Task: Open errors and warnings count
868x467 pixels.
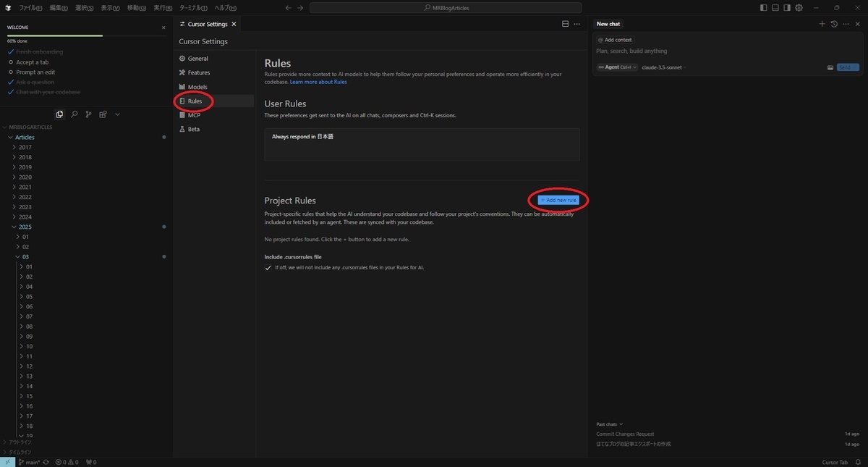Action: coord(67,462)
